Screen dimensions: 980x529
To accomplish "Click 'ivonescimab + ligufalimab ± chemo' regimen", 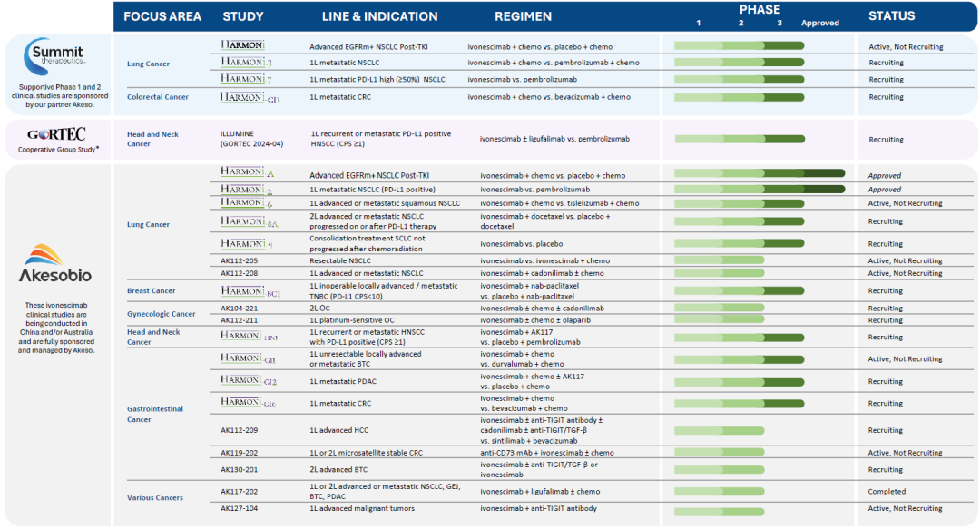I will 540,492.
